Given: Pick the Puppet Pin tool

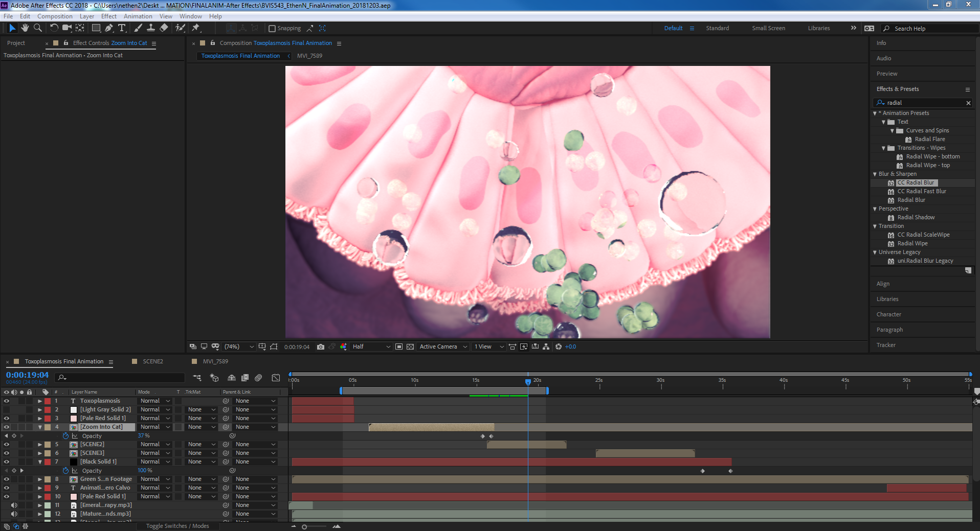Looking at the screenshot, I should pyautogui.click(x=196, y=28).
